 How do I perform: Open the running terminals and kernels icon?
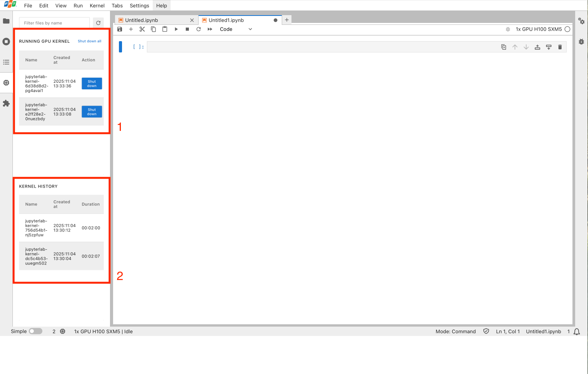point(6,42)
